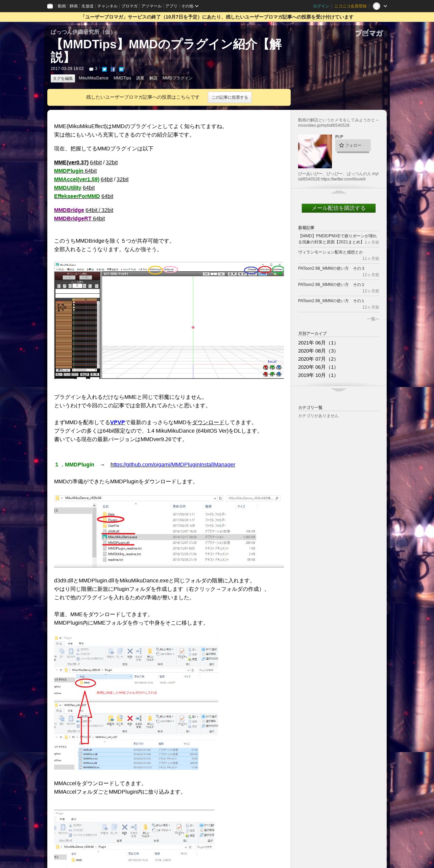This screenshot has height=868, width=434.
Task: Bookmark article with Hatena B! icon
Action: coord(121,69)
